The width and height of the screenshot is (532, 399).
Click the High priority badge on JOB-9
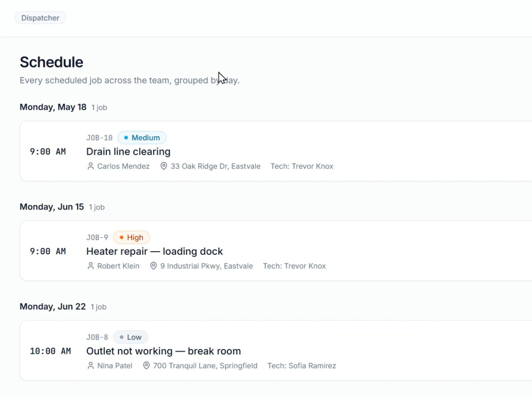pos(131,237)
